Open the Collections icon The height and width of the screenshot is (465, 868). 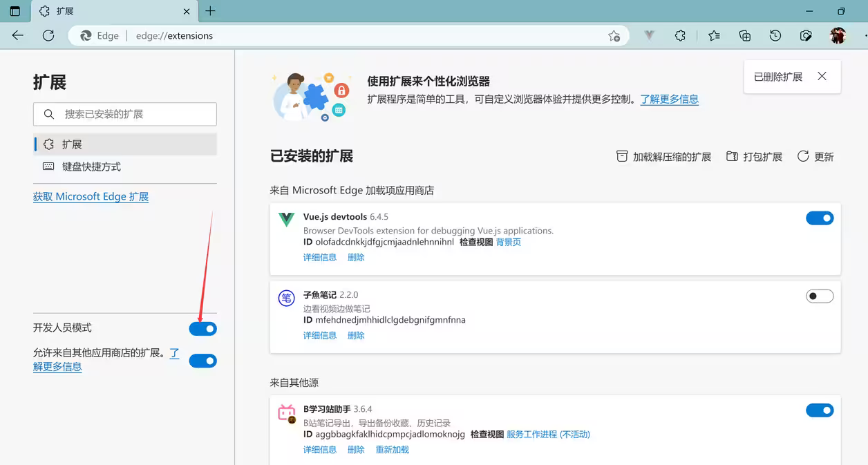click(744, 36)
